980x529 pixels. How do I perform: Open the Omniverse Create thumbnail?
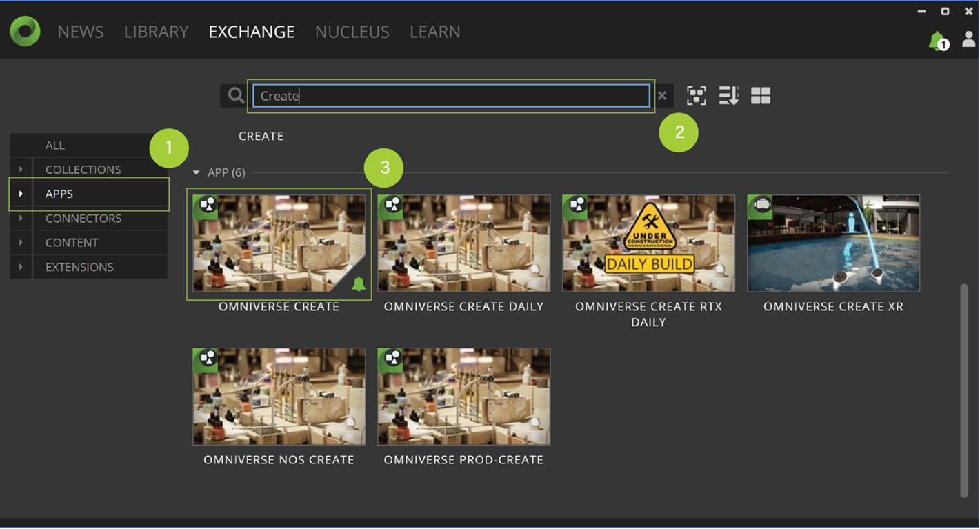click(279, 243)
